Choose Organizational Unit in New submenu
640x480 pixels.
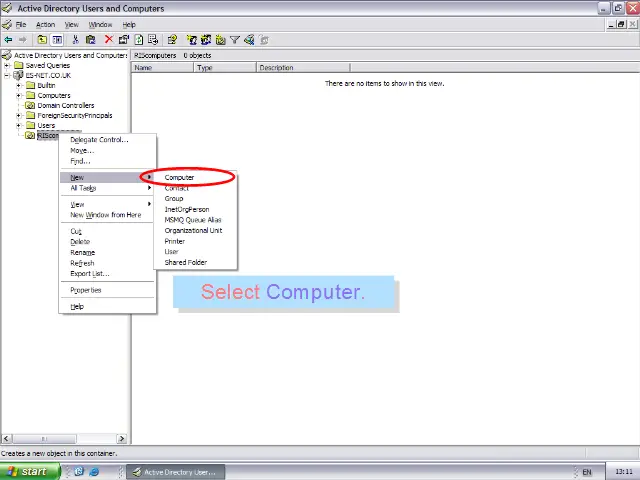tap(193, 230)
